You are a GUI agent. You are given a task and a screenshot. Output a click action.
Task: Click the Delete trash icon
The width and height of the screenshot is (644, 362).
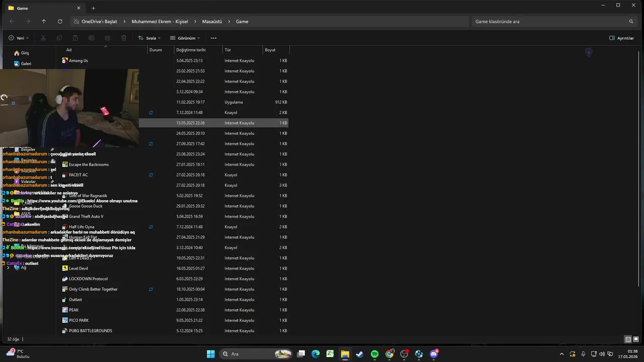point(124,38)
